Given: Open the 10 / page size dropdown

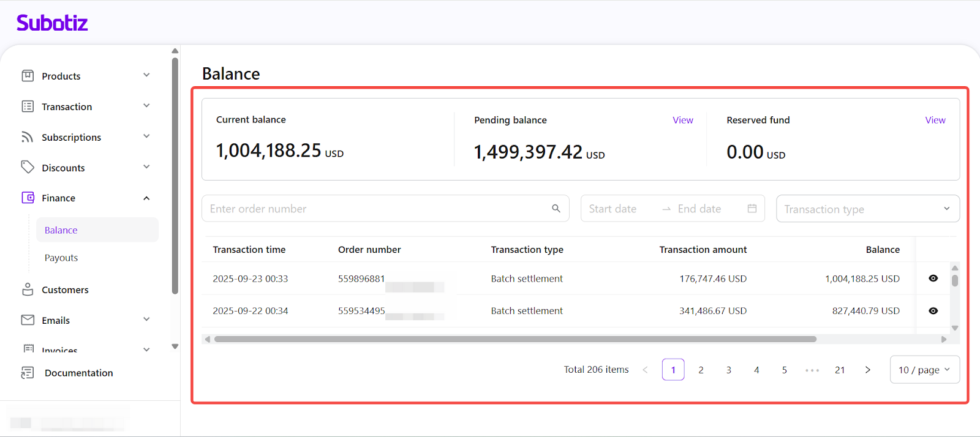Looking at the screenshot, I should (x=924, y=370).
